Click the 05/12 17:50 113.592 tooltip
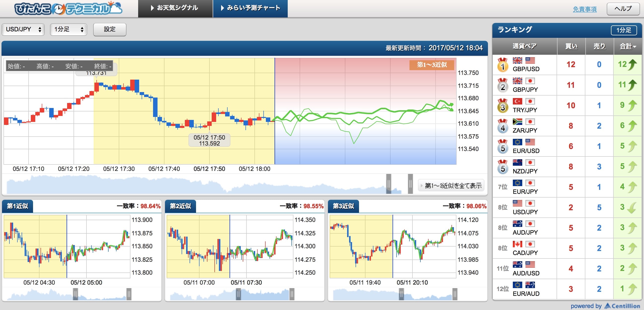The height and width of the screenshot is (310, 644). tap(209, 140)
